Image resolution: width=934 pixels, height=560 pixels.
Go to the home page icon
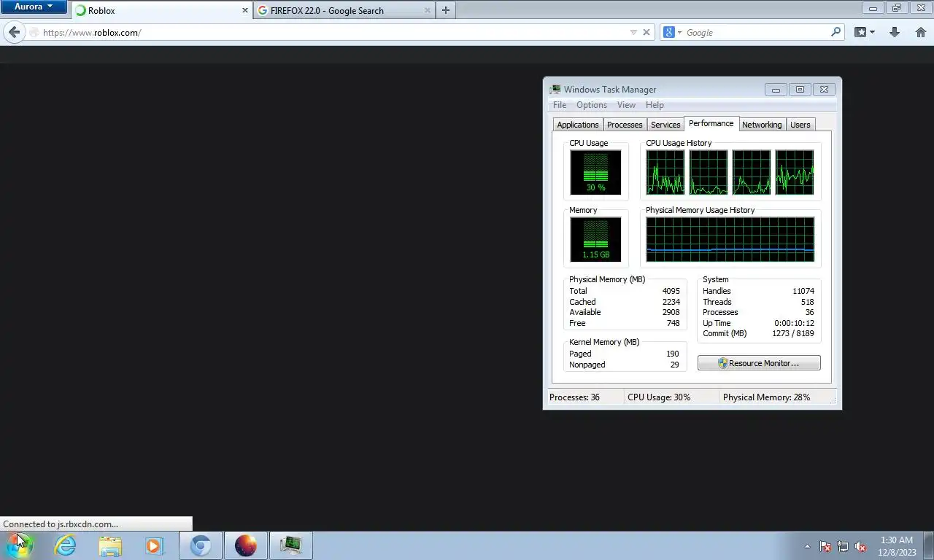pos(921,32)
